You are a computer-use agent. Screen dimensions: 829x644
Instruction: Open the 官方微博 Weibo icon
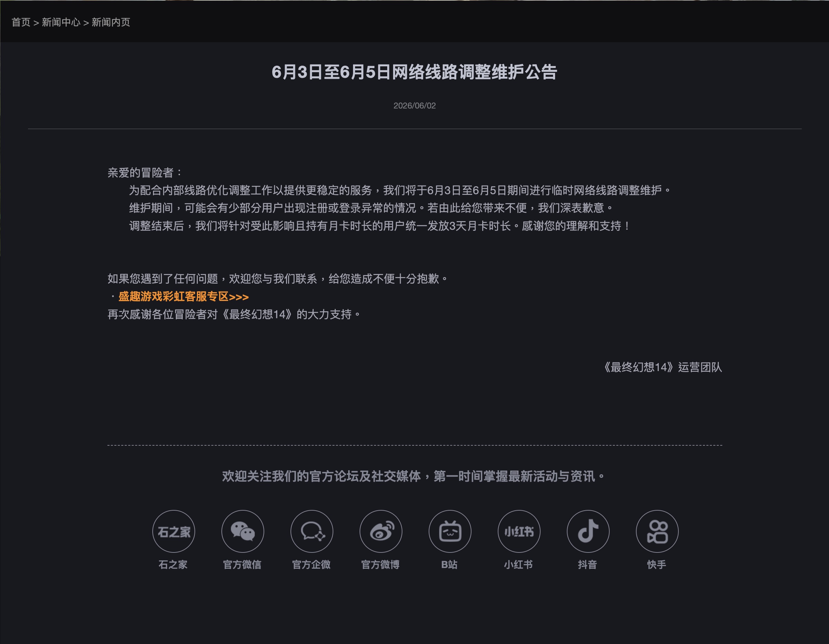pyautogui.click(x=381, y=531)
